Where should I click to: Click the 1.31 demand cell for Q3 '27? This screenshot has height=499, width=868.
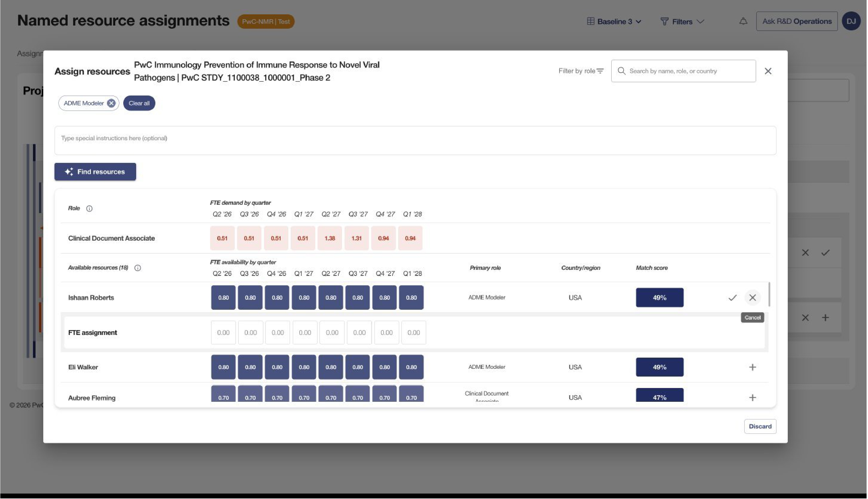[357, 239]
